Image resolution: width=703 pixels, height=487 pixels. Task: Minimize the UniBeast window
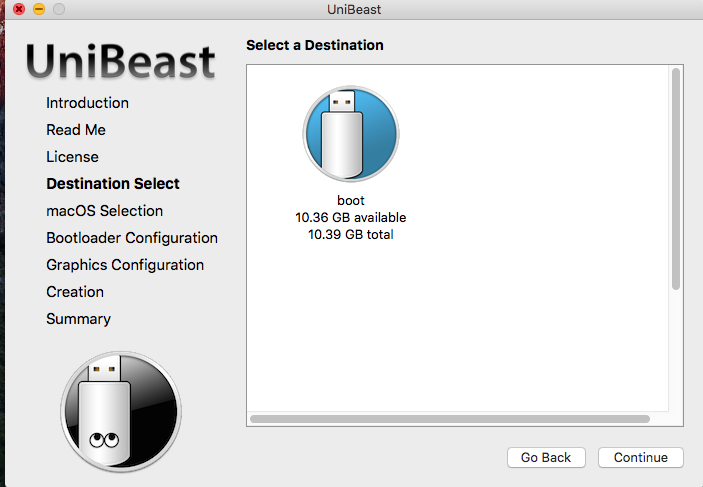point(39,9)
